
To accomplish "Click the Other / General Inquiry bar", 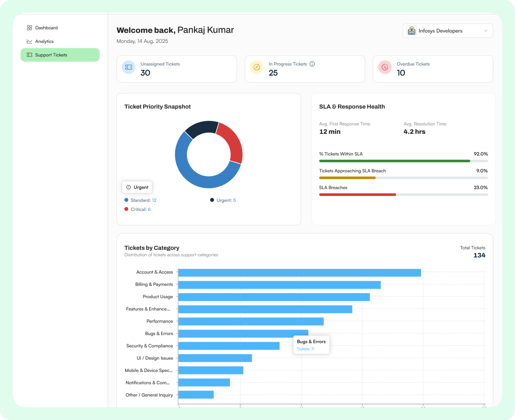I will pyautogui.click(x=196, y=395).
